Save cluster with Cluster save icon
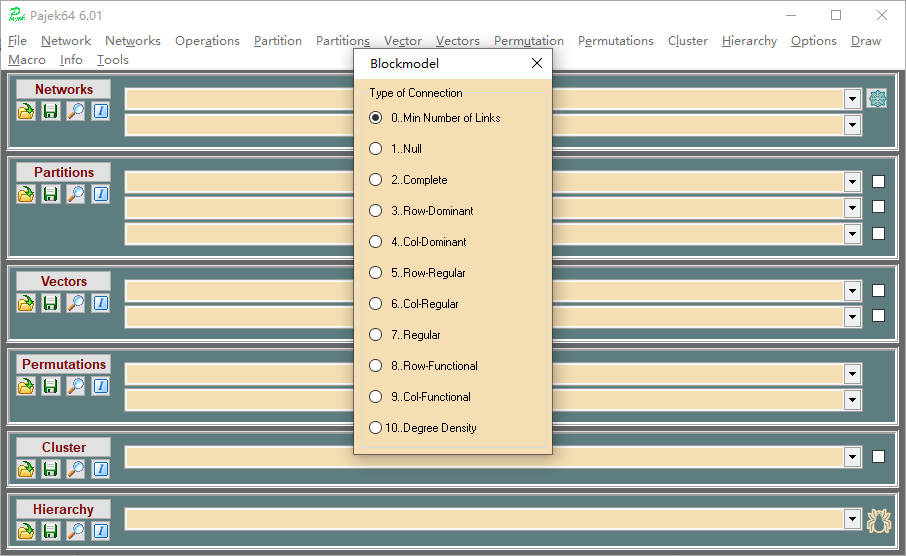The width and height of the screenshot is (906, 556). coord(51,469)
